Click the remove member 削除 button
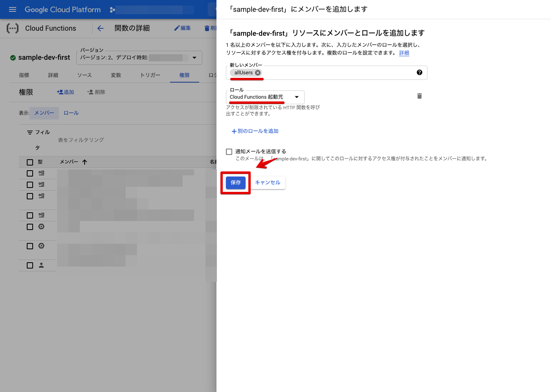551x392 pixels. [96, 92]
